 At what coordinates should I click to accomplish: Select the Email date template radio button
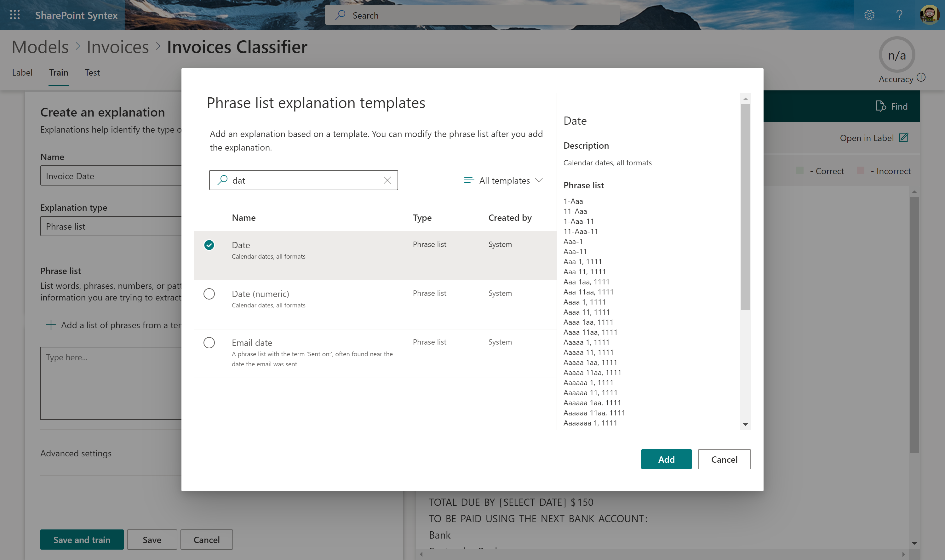click(x=209, y=343)
